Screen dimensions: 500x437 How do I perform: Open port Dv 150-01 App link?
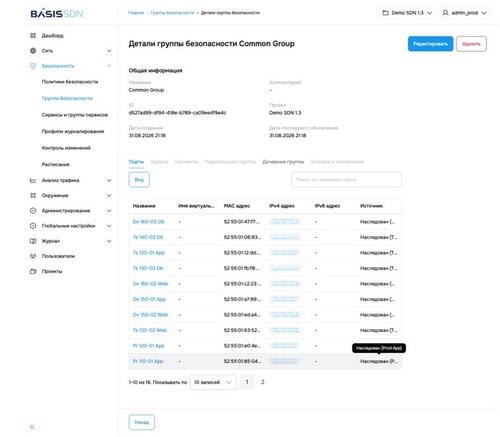(x=149, y=299)
